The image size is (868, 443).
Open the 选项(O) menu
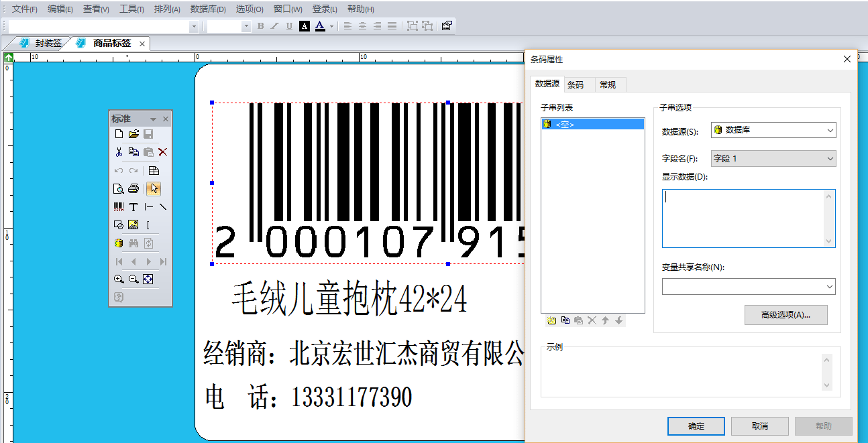pyautogui.click(x=250, y=9)
